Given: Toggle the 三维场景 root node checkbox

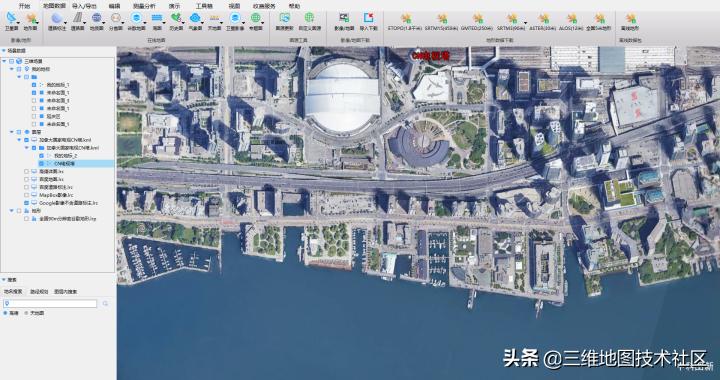Looking at the screenshot, I should (x=11, y=61).
